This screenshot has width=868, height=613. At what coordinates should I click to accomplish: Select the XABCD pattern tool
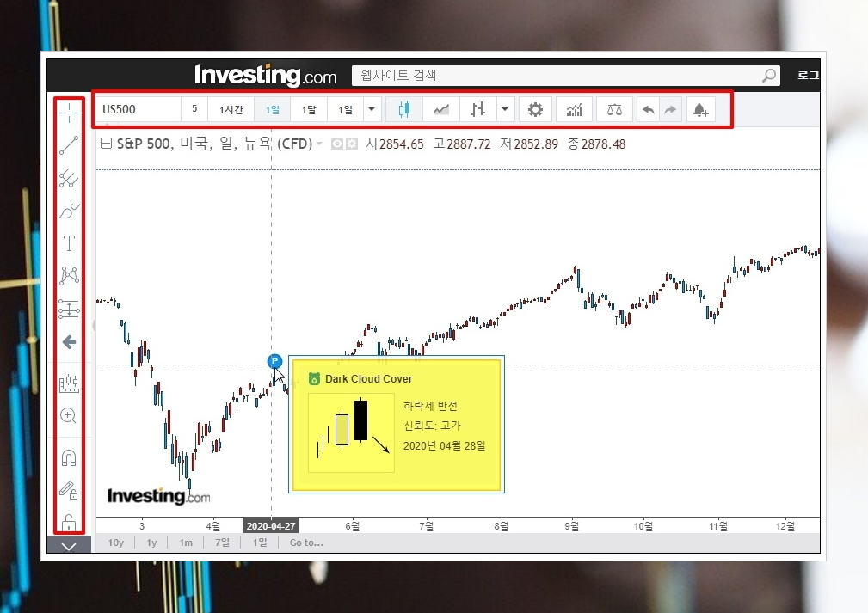coord(69,275)
